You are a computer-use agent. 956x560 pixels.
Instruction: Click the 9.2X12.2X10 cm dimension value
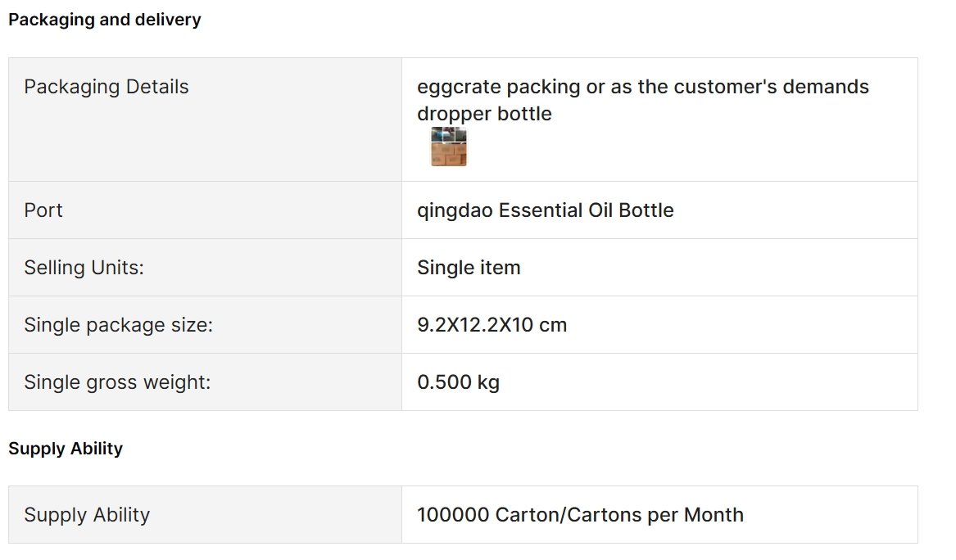tap(492, 325)
